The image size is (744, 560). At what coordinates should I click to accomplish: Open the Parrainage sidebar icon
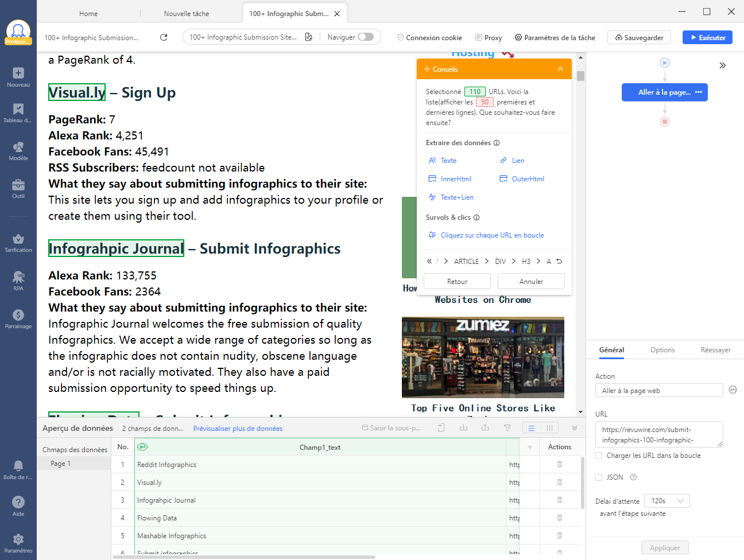(x=18, y=319)
